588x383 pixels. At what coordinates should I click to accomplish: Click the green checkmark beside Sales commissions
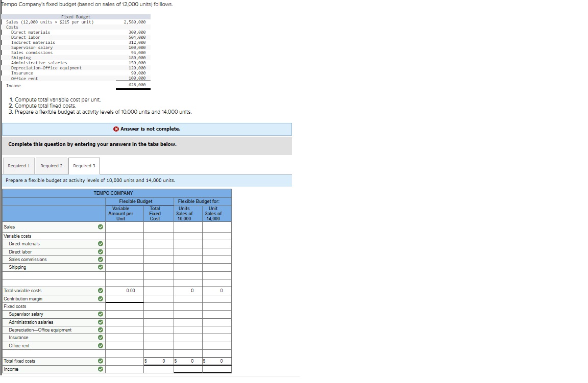click(101, 259)
